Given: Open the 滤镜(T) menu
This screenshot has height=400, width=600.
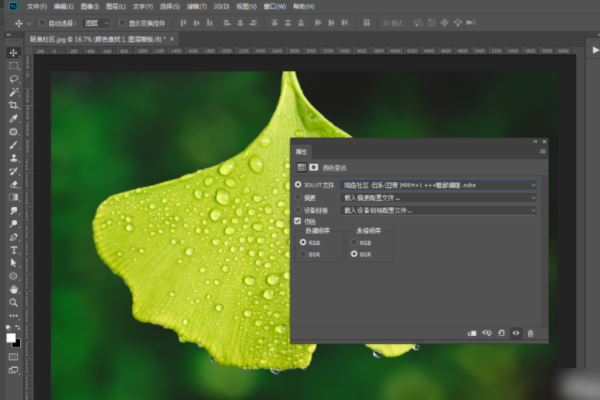Looking at the screenshot, I should tap(196, 7).
